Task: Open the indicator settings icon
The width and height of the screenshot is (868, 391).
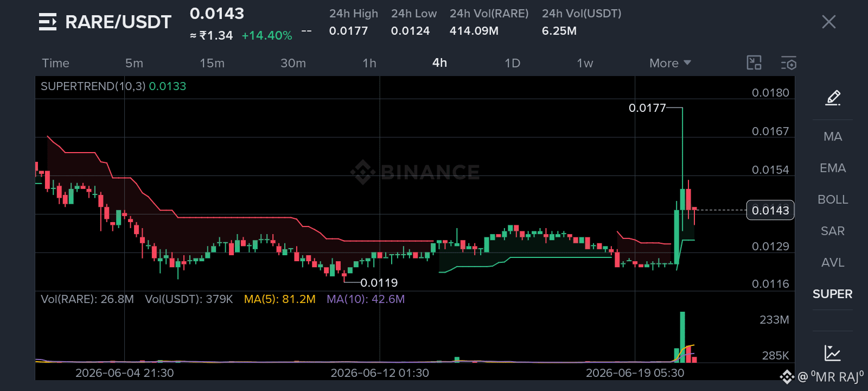Action: (788, 63)
